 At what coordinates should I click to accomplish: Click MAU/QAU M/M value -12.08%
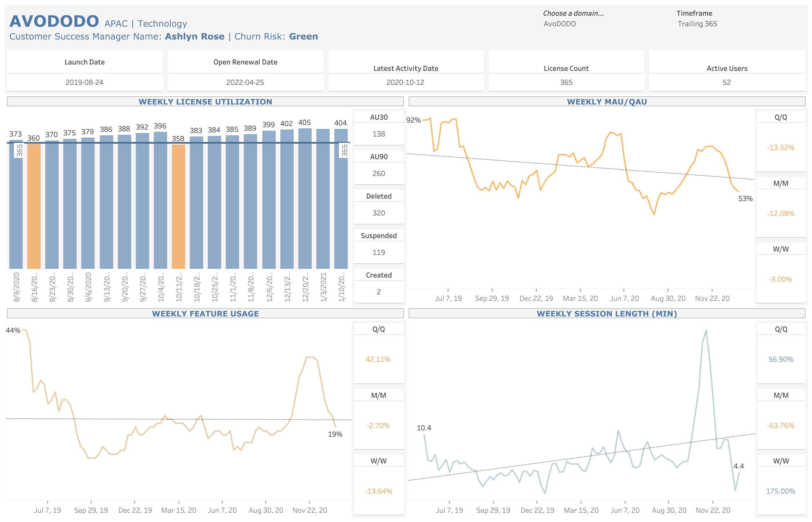coord(781,214)
